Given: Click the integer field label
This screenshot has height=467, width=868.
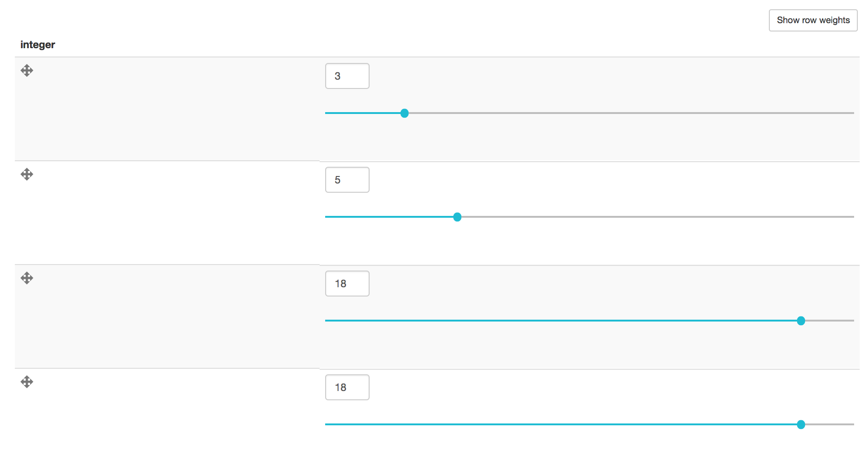Looking at the screenshot, I should [x=38, y=44].
